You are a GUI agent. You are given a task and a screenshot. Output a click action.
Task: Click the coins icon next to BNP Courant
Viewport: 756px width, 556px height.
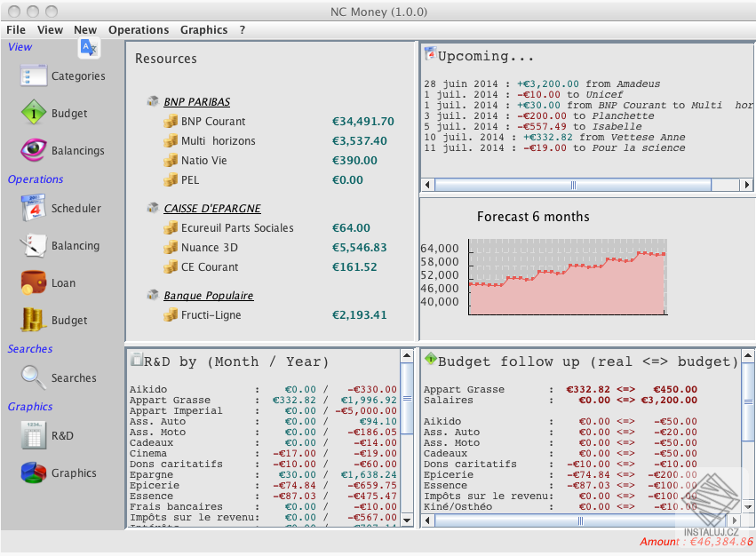(171, 121)
